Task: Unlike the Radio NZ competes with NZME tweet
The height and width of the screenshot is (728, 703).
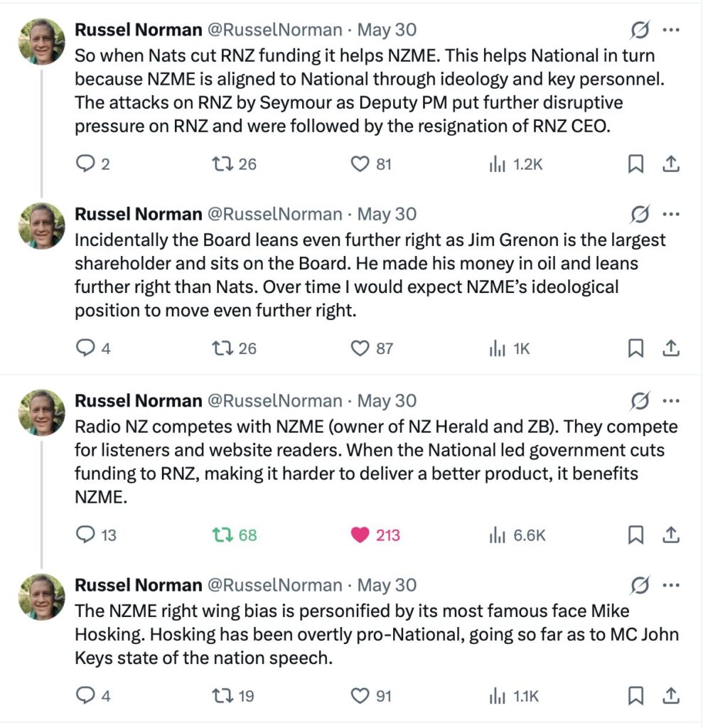Action: [x=375, y=535]
